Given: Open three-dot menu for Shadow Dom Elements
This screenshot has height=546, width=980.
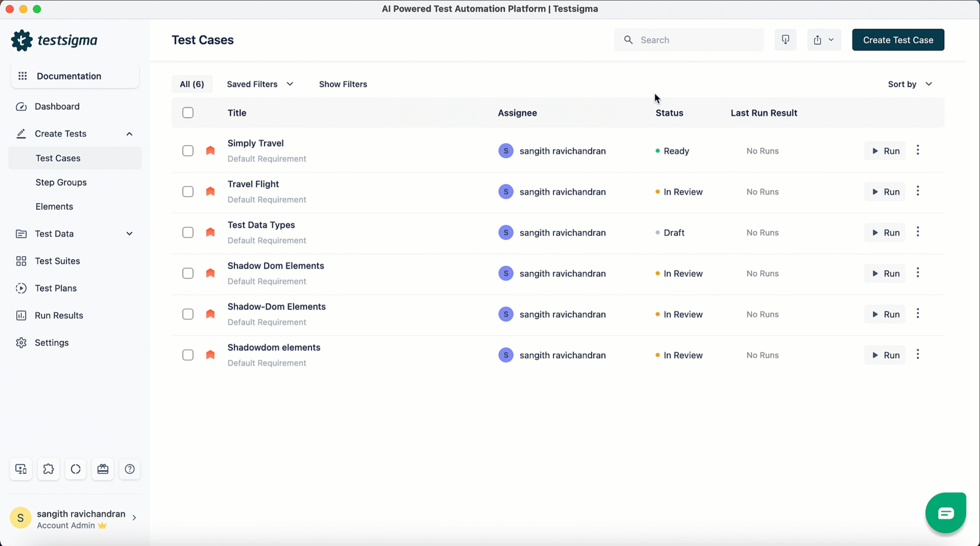Looking at the screenshot, I should (918, 273).
